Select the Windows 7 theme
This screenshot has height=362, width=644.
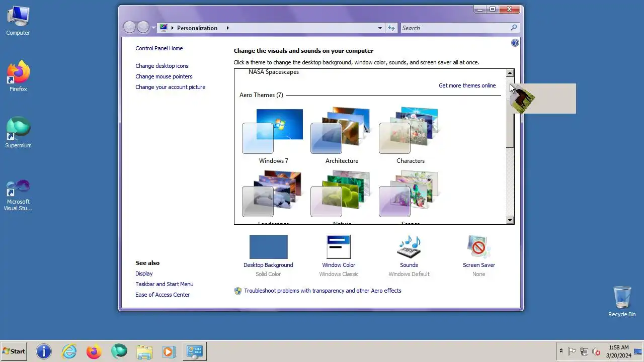[273, 135]
